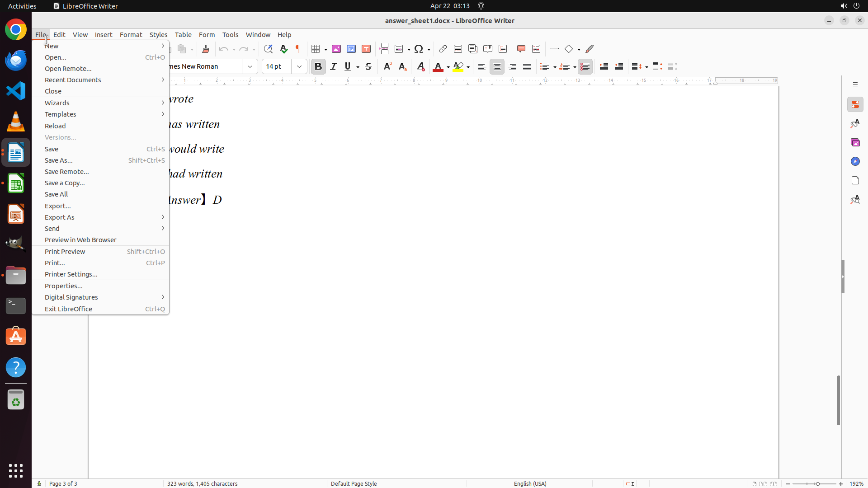Click the Find & Replace icon
The width and height of the screenshot is (868, 488).
pos(268,49)
